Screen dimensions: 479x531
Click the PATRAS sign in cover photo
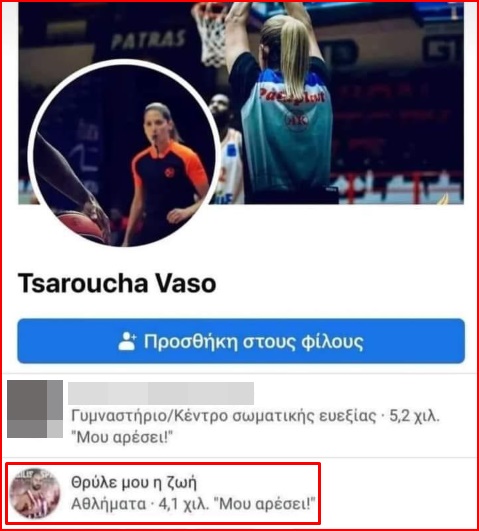point(148,39)
